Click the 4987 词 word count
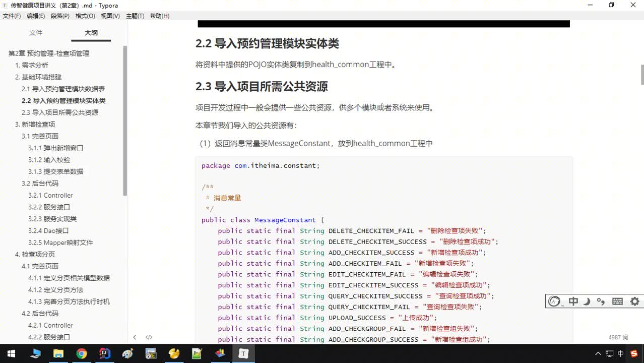Screen dimensions: 644x363 coord(618,337)
